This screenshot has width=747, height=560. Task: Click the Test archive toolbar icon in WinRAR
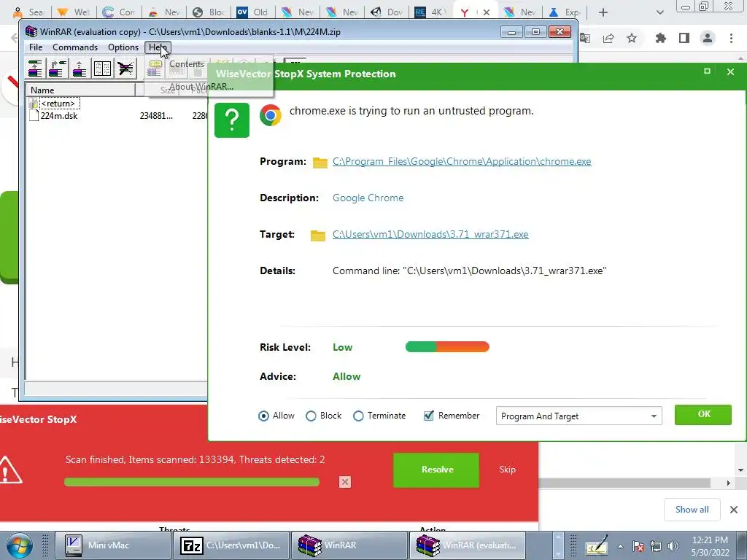tap(80, 68)
